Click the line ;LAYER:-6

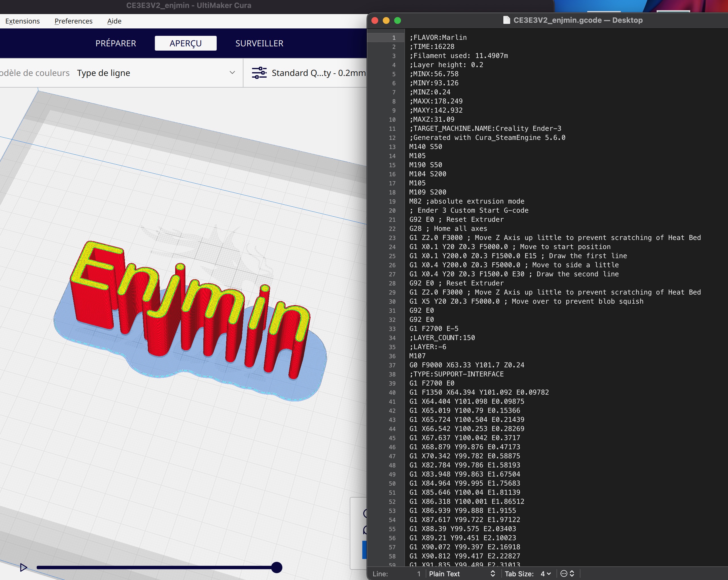[428, 347]
